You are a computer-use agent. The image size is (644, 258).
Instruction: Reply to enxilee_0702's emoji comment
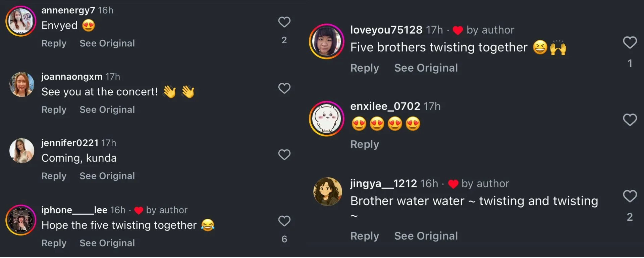pyautogui.click(x=365, y=144)
